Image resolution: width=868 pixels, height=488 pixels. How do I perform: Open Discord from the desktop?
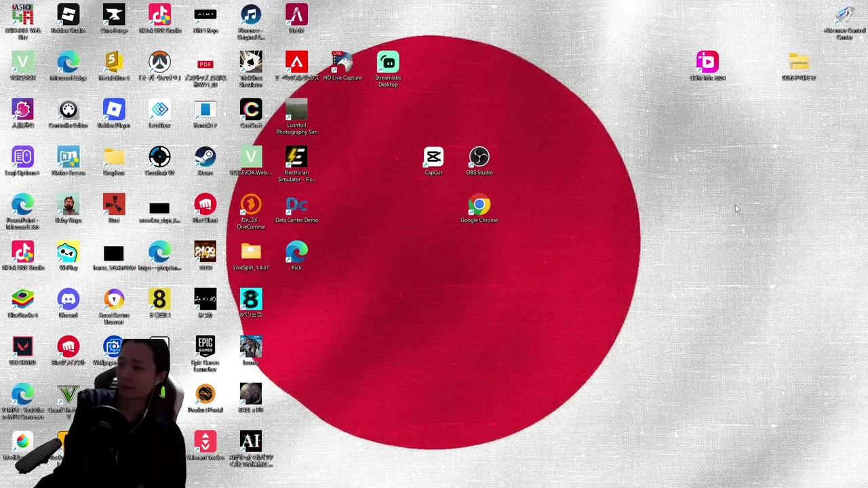coord(68,300)
